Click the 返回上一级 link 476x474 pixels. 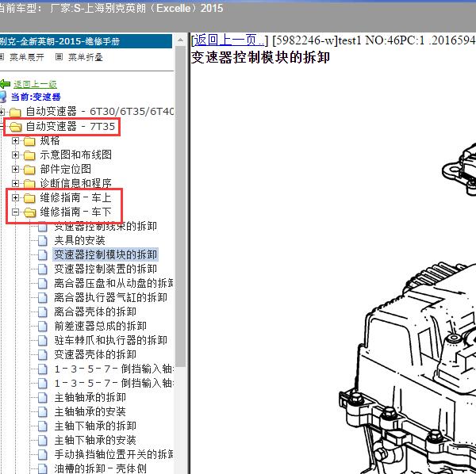click(35, 84)
